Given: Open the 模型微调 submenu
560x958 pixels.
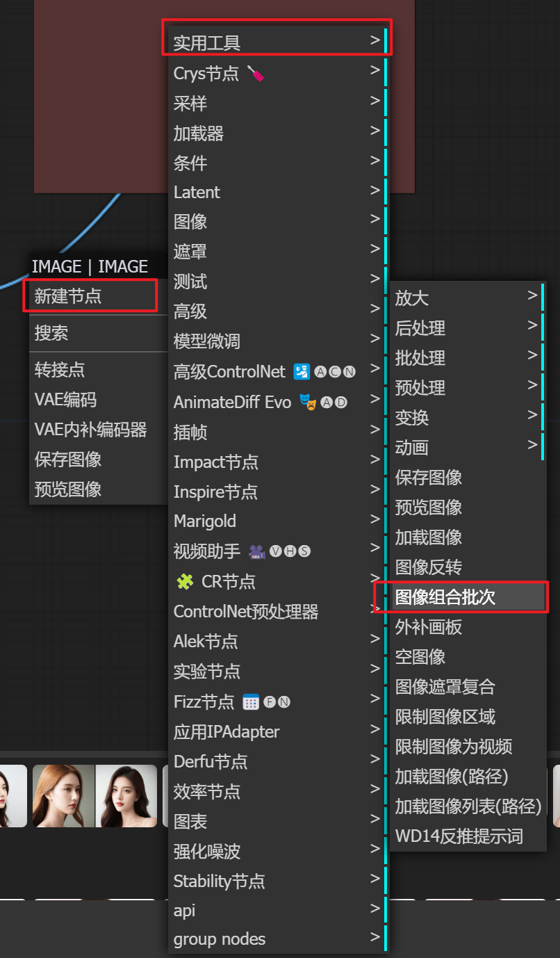Looking at the screenshot, I should tap(278, 341).
